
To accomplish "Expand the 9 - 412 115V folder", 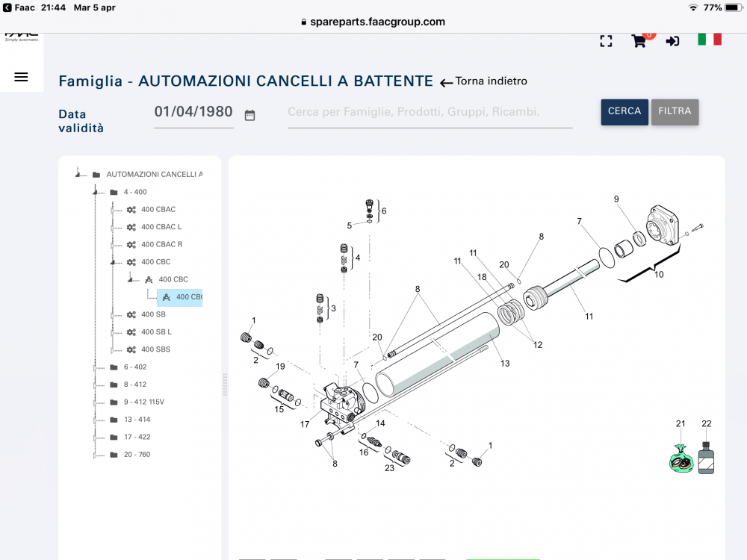I will (x=96, y=402).
